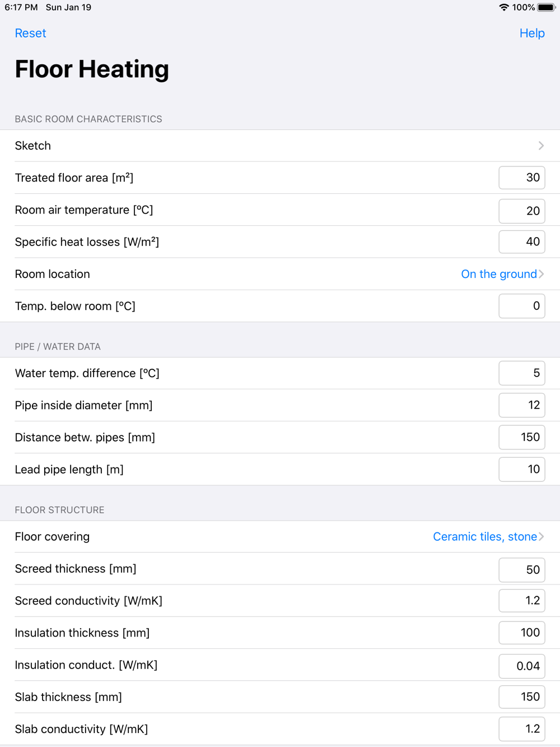Screen dimensions: 560x747
Task: Expand Room location selector
Action: pos(502,274)
